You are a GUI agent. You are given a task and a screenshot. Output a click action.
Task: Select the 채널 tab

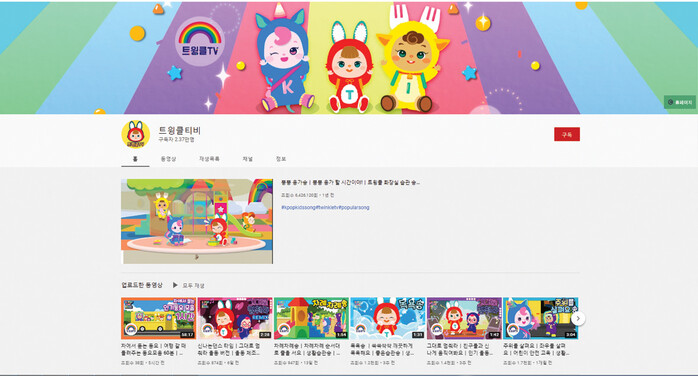(248, 159)
